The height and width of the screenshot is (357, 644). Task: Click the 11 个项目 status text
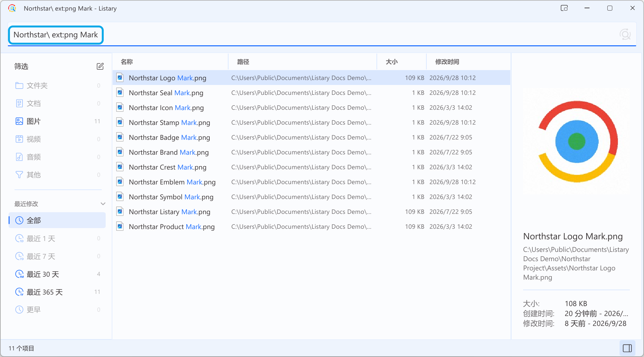pyautogui.click(x=21, y=348)
